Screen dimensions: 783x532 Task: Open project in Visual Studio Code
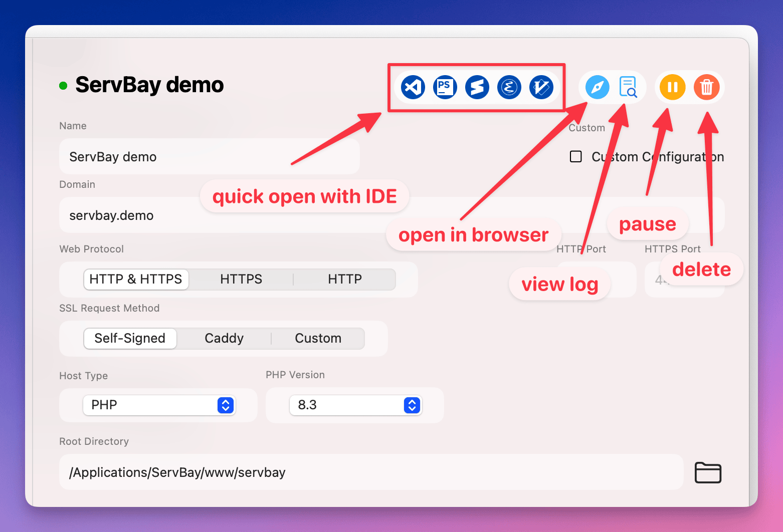click(x=413, y=87)
